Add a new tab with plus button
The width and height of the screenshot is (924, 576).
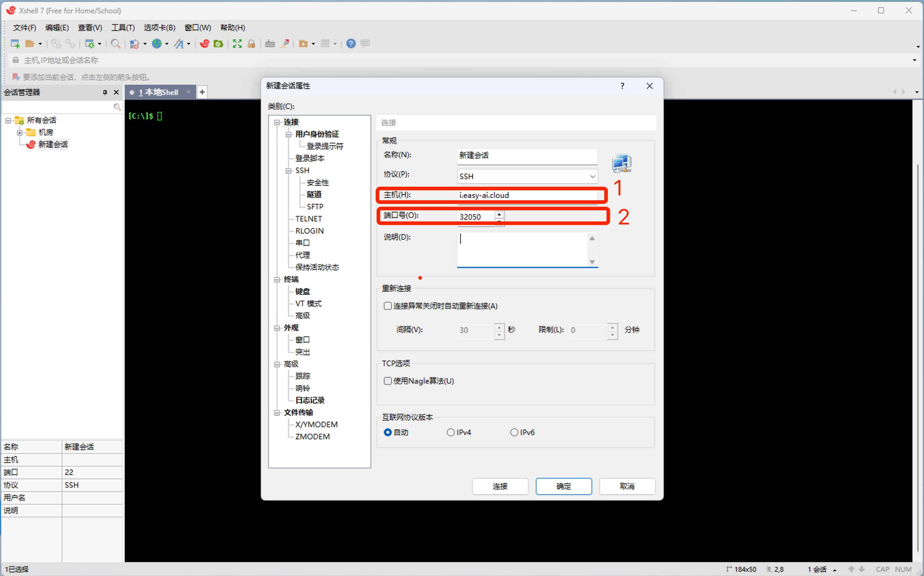(x=202, y=92)
